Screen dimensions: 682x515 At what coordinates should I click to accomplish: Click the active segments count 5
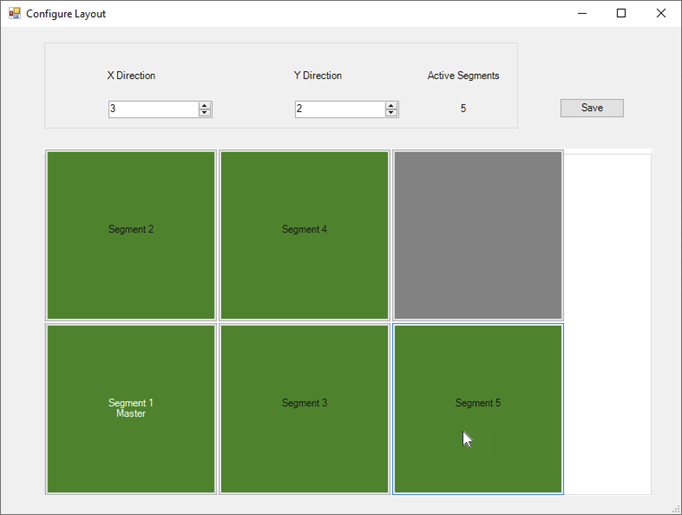tap(463, 108)
